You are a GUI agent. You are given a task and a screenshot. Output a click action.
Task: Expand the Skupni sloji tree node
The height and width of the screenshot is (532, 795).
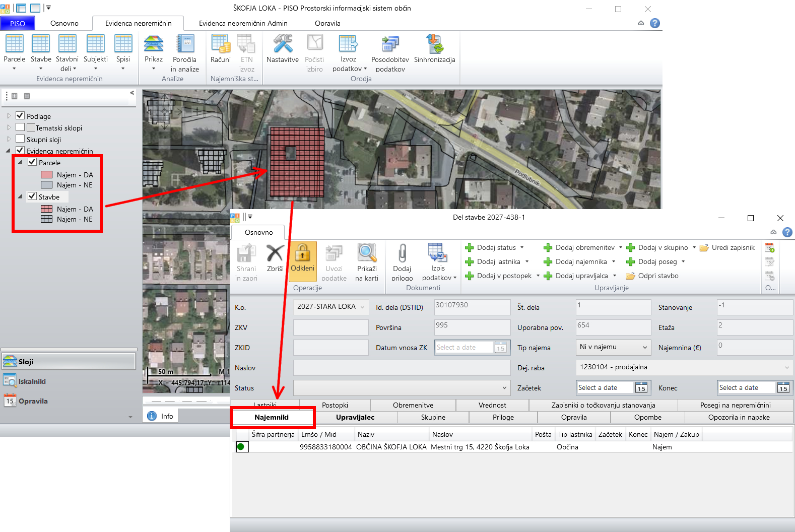point(9,139)
